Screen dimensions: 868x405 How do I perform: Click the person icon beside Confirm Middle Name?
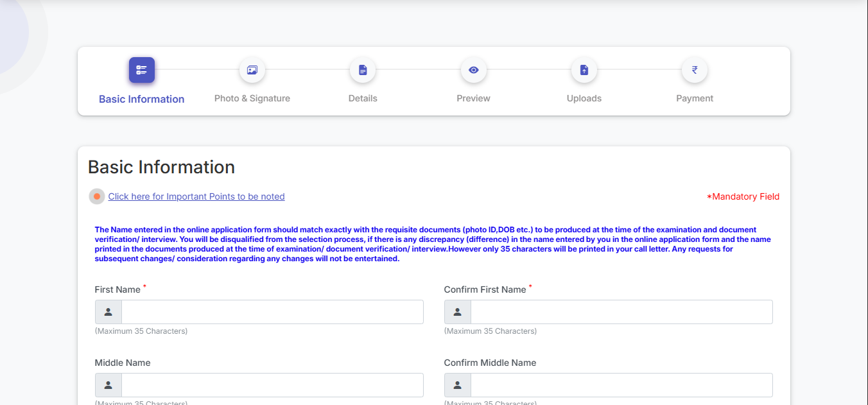(457, 384)
